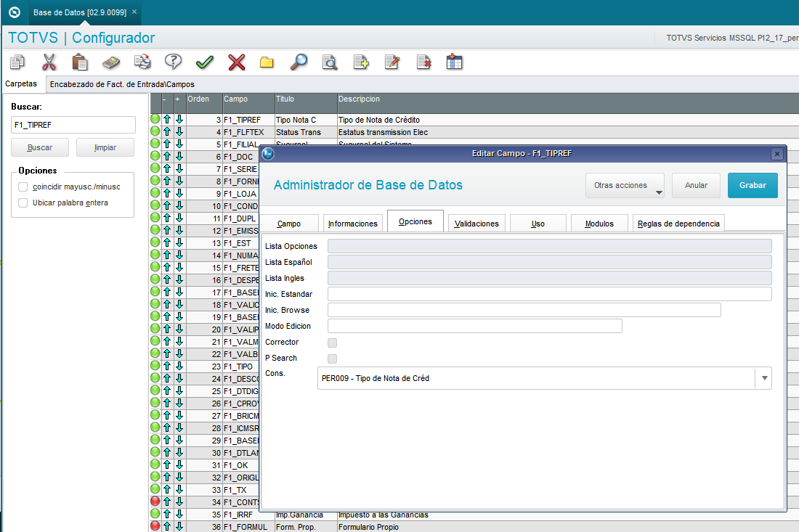Screen dimensions: 799x532
Task: Click the Inic. Browse input field
Action: [x=524, y=310]
